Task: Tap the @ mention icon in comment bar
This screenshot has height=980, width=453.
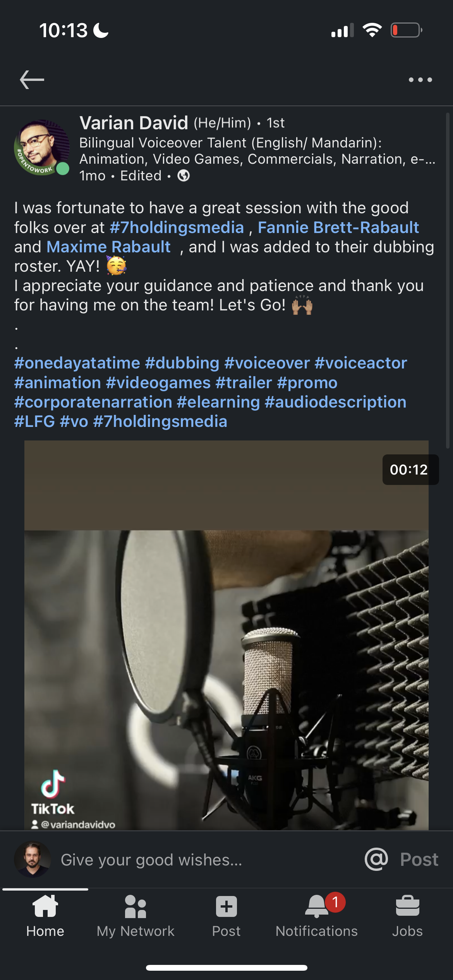Action: coord(376,859)
